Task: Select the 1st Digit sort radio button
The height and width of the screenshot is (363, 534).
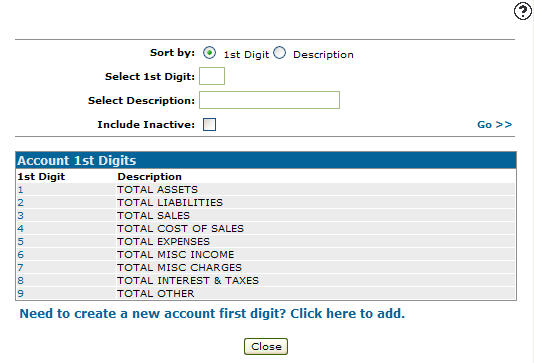Action: [x=209, y=53]
